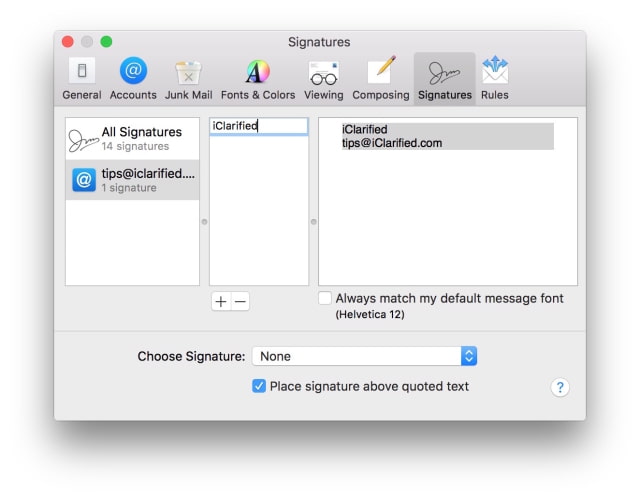The height and width of the screenshot is (498, 640).
Task: Open the Composing preferences pane
Action: 380,78
